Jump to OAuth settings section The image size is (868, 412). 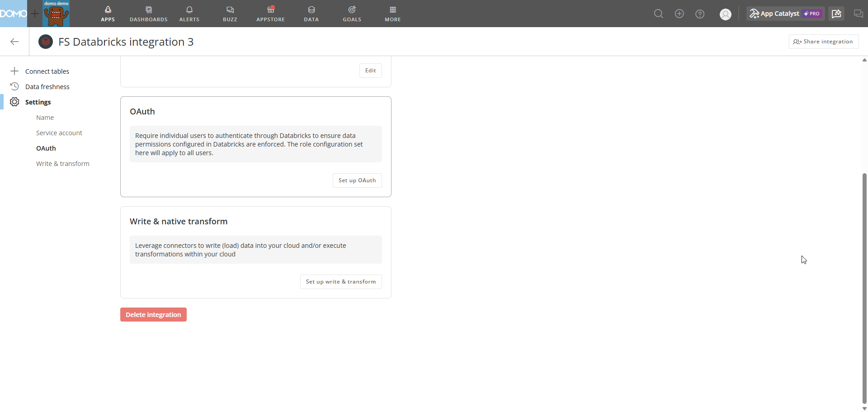(x=46, y=148)
